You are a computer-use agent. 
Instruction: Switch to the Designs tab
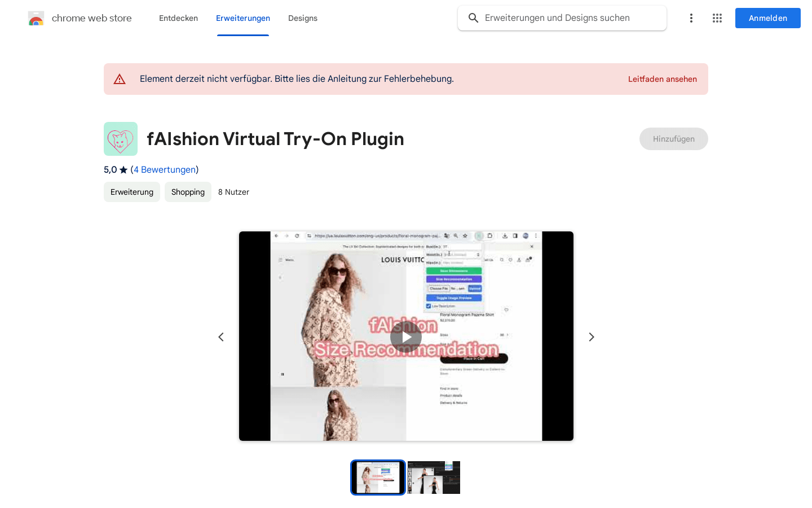click(x=303, y=18)
